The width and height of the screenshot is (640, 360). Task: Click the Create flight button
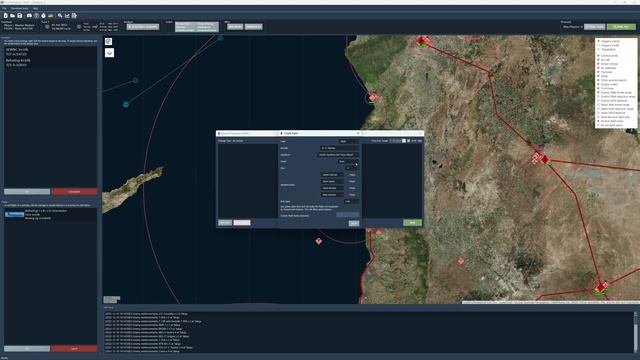[x=354, y=223]
